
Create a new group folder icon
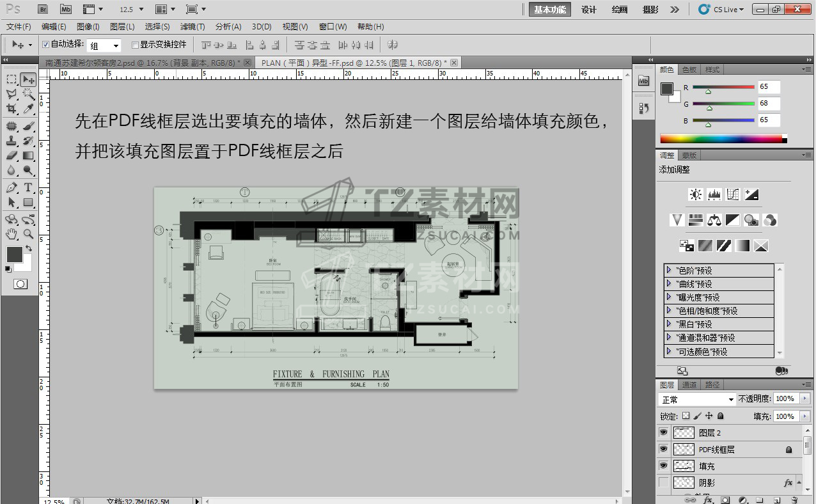pos(760,500)
